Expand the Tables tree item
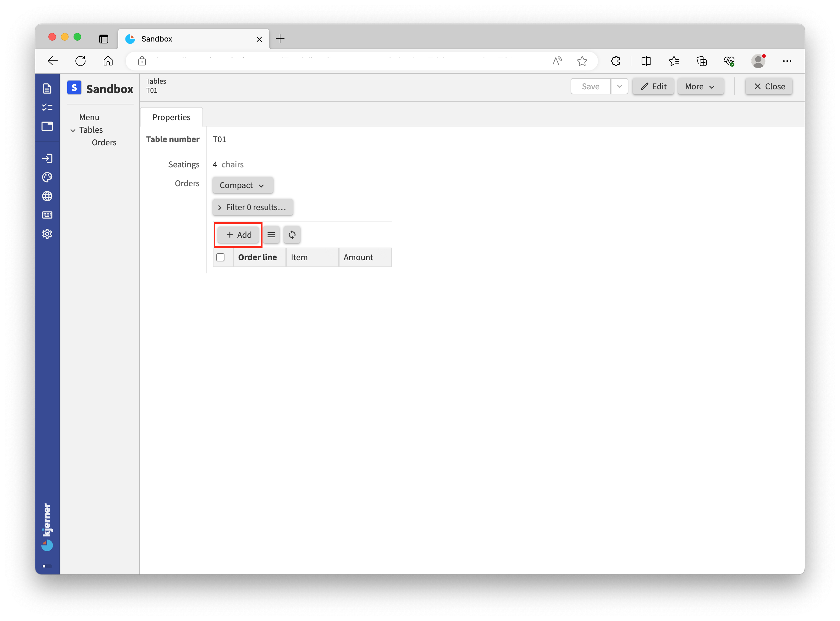The width and height of the screenshot is (840, 621). click(x=73, y=130)
